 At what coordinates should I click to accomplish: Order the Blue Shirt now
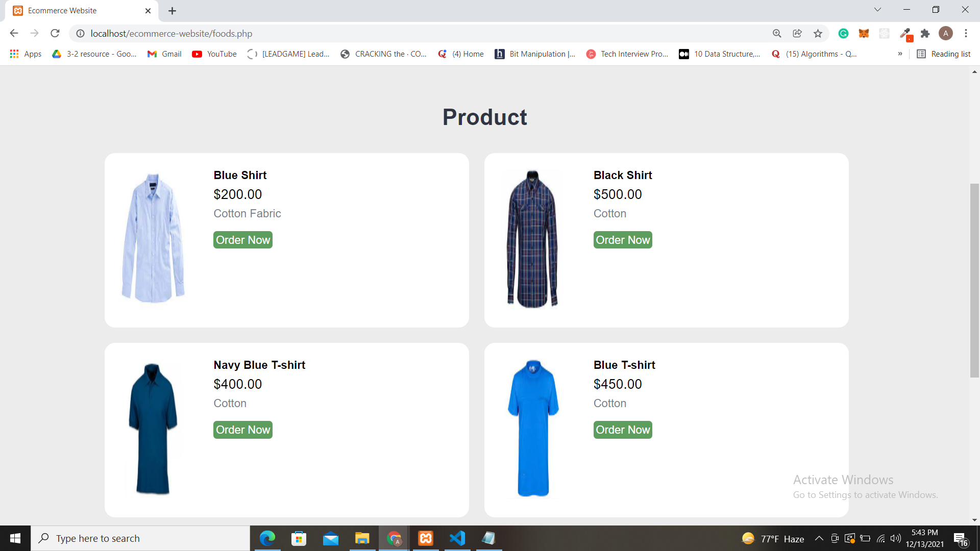pyautogui.click(x=243, y=240)
